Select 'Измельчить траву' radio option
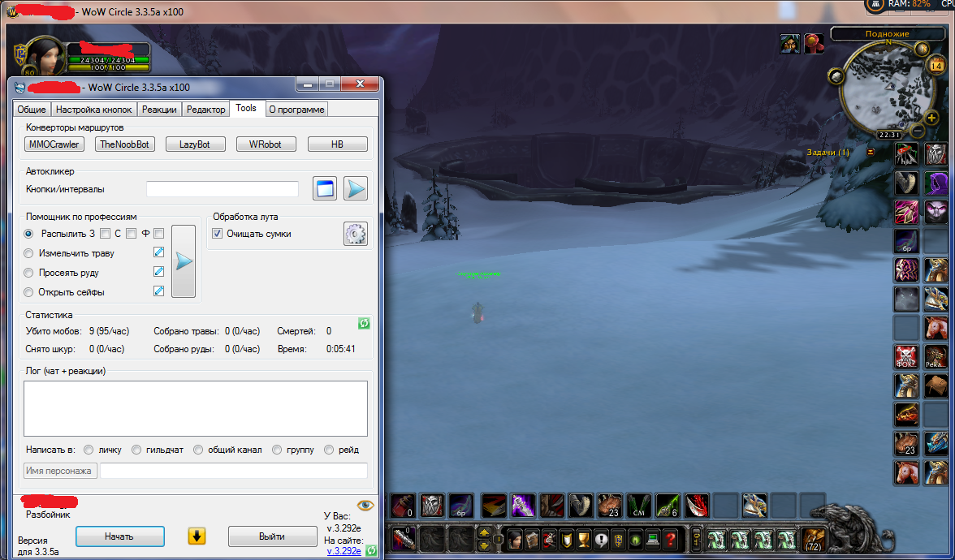This screenshot has width=955, height=560. pyautogui.click(x=28, y=253)
